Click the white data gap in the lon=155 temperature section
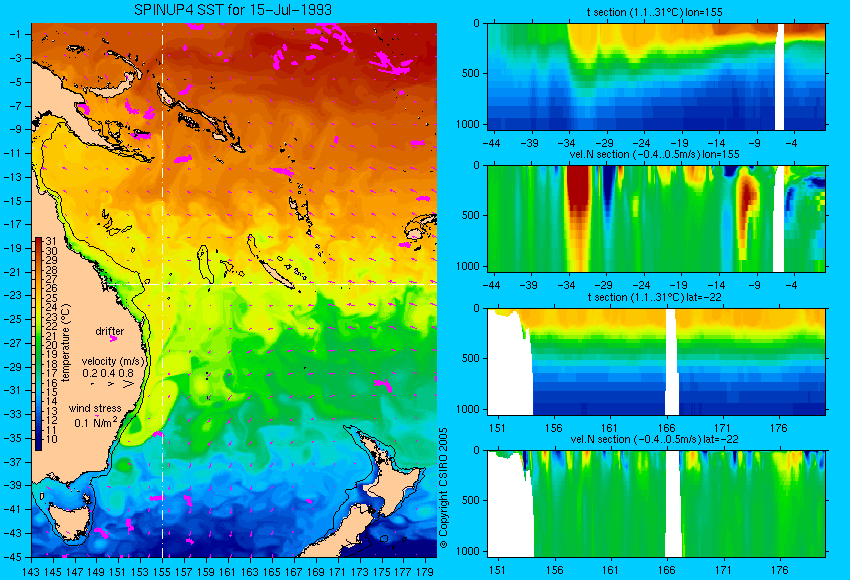The image size is (850, 580). [x=780, y=76]
